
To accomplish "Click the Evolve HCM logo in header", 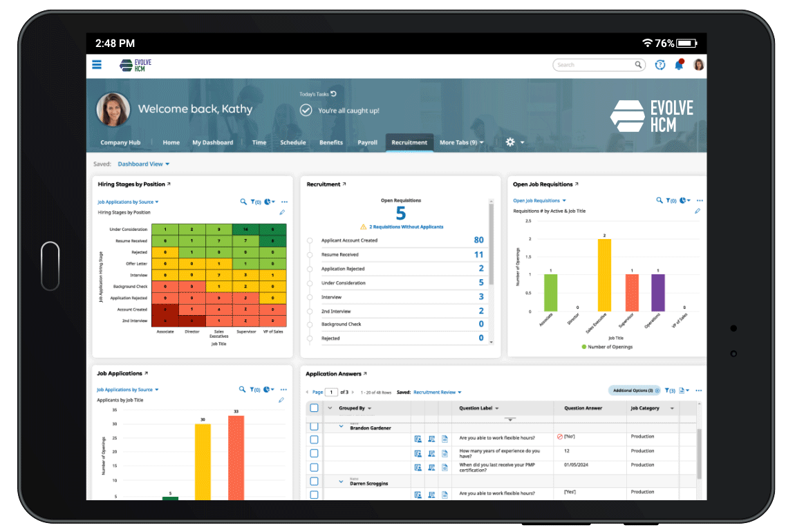I will (135, 66).
